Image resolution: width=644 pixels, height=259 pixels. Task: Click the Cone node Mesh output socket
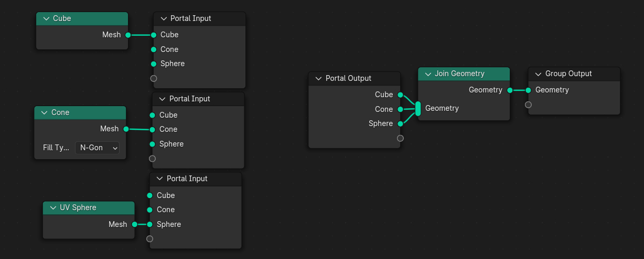[x=126, y=129]
